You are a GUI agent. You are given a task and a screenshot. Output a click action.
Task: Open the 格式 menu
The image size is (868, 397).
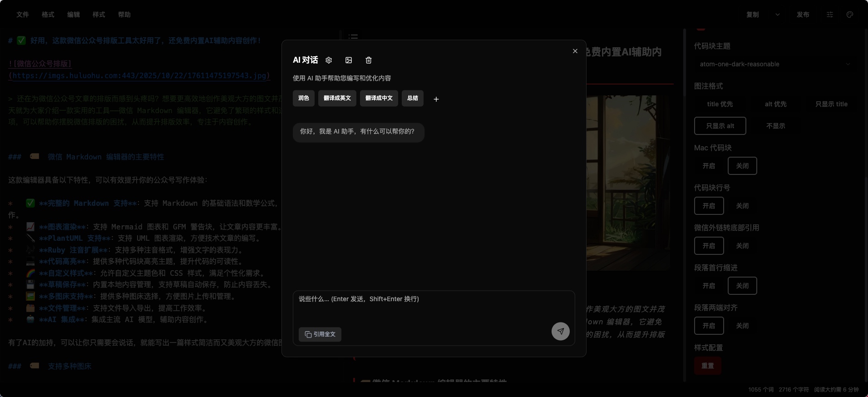pyautogui.click(x=48, y=15)
